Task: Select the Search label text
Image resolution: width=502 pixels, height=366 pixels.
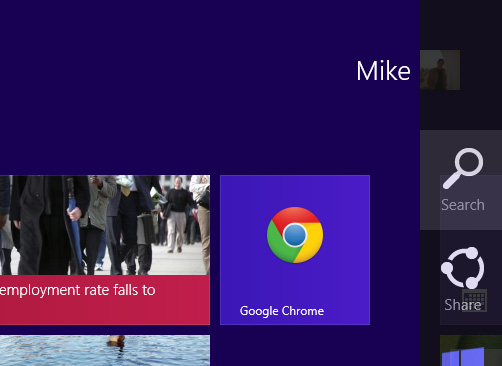Action: (463, 205)
